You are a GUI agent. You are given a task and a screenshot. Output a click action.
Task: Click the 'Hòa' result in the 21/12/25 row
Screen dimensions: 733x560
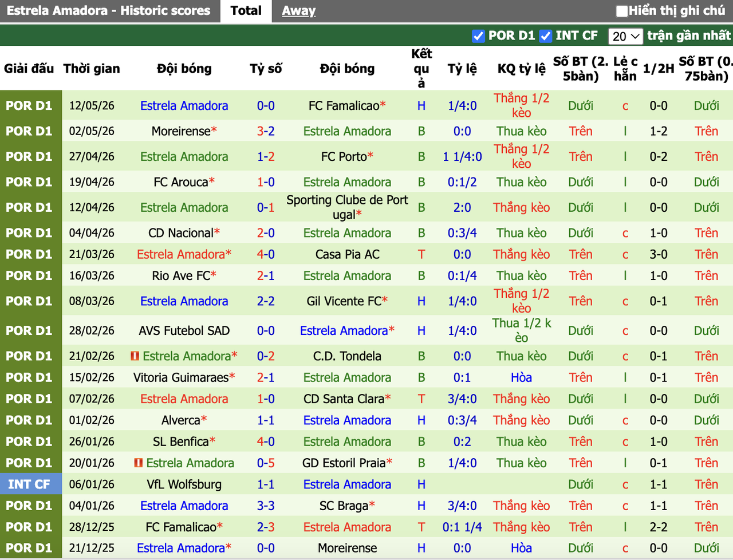click(x=522, y=548)
